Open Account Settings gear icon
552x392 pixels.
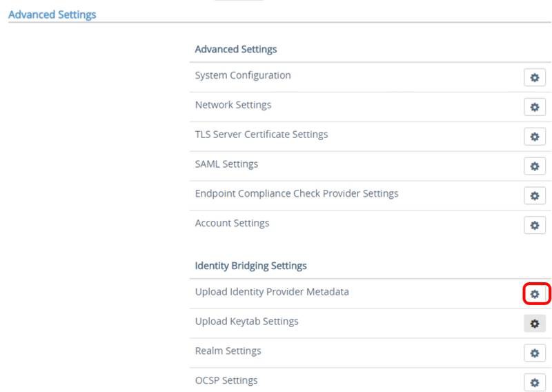pyautogui.click(x=534, y=226)
